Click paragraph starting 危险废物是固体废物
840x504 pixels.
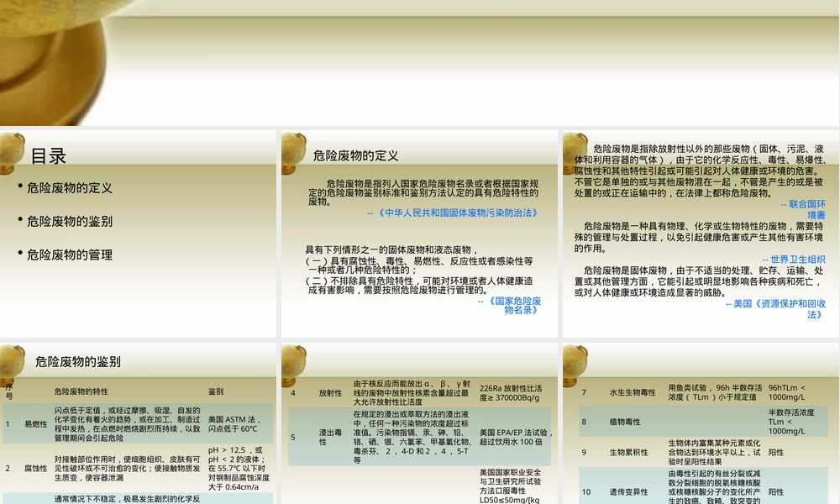tap(699, 281)
